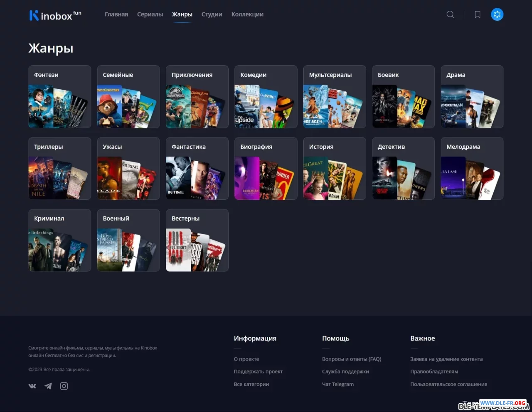The width and height of the screenshot is (532, 412).
Task: Open Вопросы и ответы (FAQ) link
Action: tap(352, 359)
